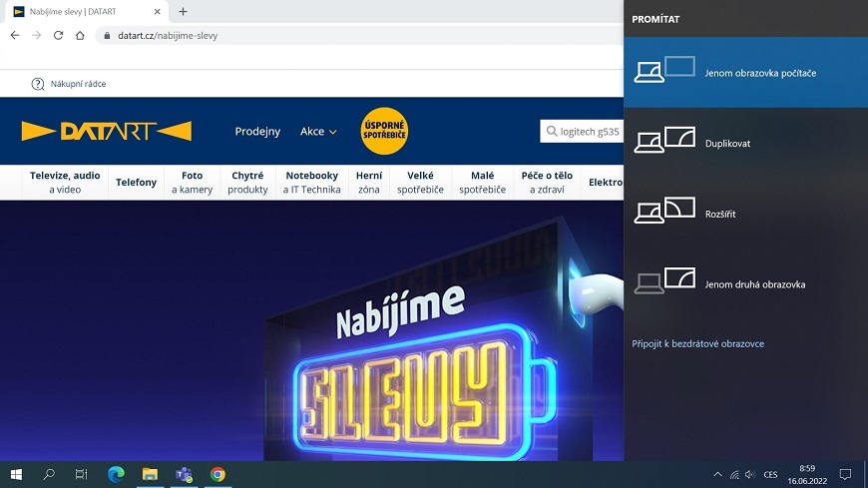Open File Explorer from taskbar
The height and width of the screenshot is (488, 868).
pos(150,474)
